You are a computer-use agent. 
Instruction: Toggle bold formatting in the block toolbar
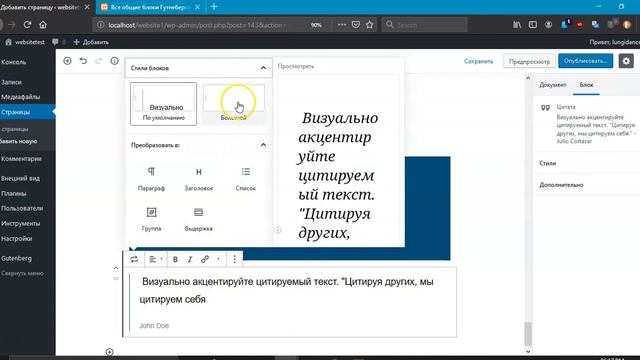coord(175,259)
